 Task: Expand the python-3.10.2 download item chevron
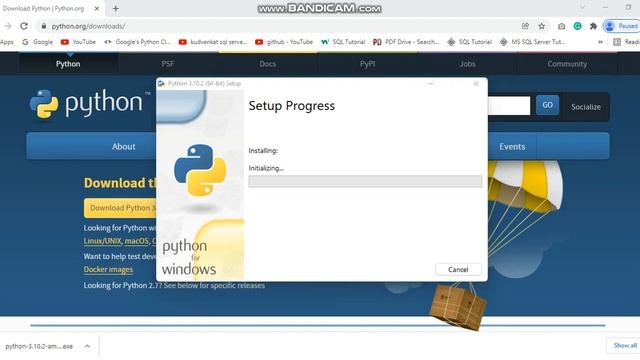coord(87,346)
